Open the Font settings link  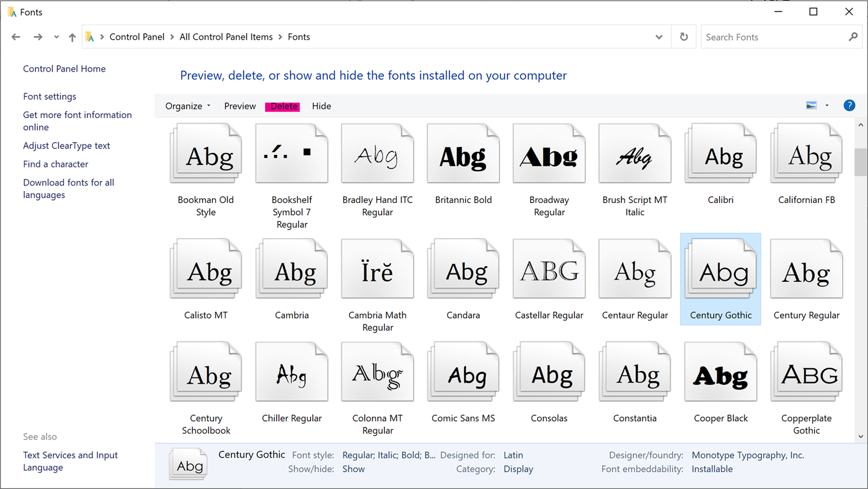[49, 96]
